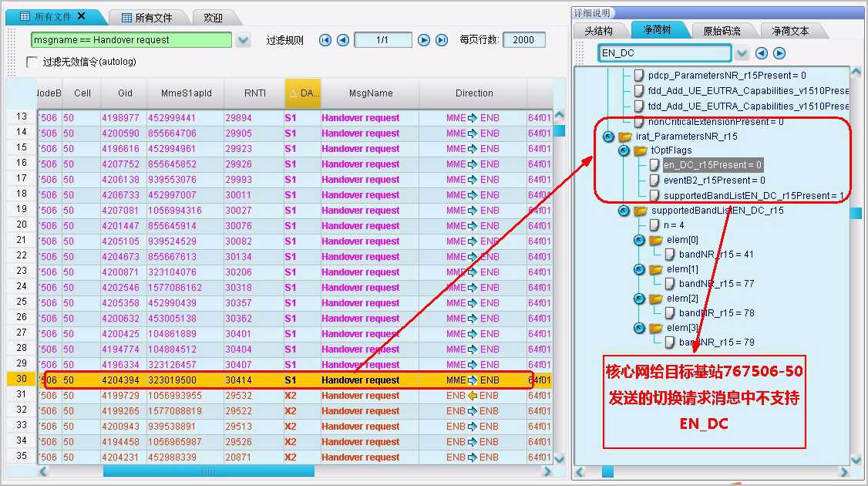Click the 每页行数 input field
Image resolution: width=868 pixels, height=486 pixels.
pos(523,40)
